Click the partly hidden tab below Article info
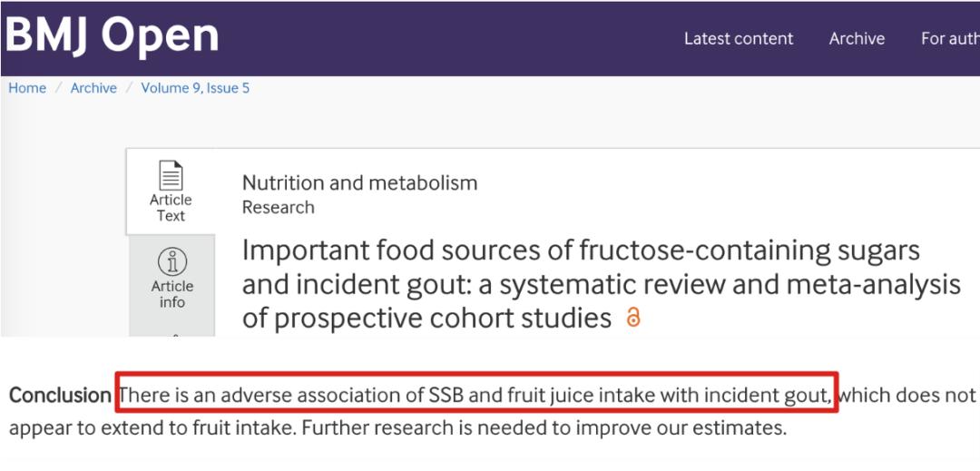This screenshot has height=471, width=980. click(172, 329)
